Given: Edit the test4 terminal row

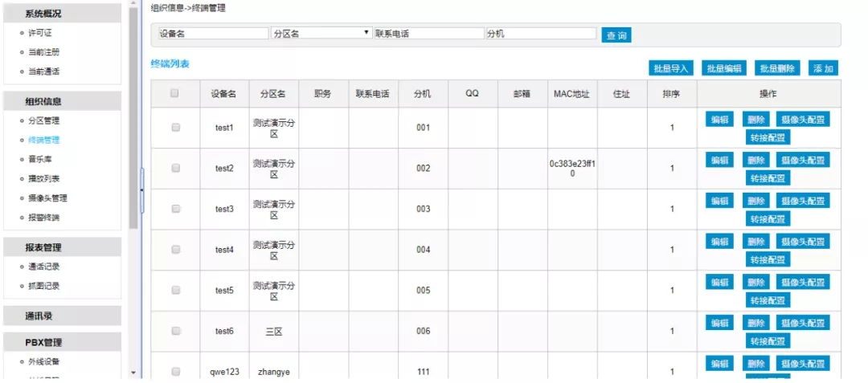Looking at the screenshot, I should (x=719, y=241).
